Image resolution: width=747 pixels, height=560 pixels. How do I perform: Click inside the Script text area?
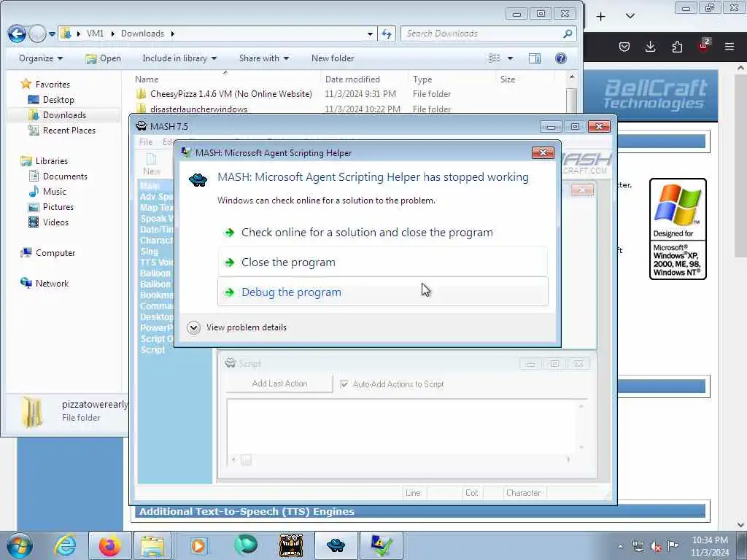tap(403, 427)
